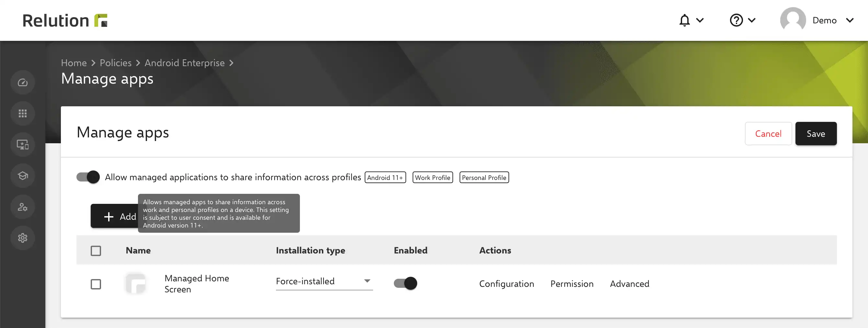
Task: Go to Home breadcrumb
Action: pyautogui.click(x=74, y=63)
